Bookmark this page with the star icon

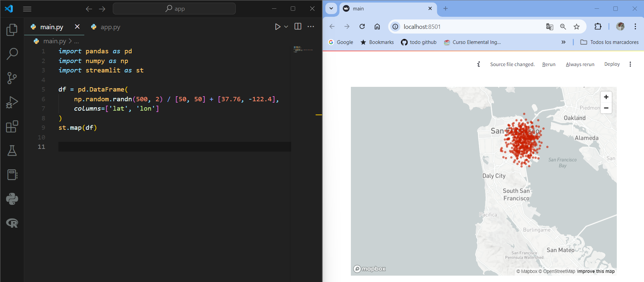click(x=577, y=27)
